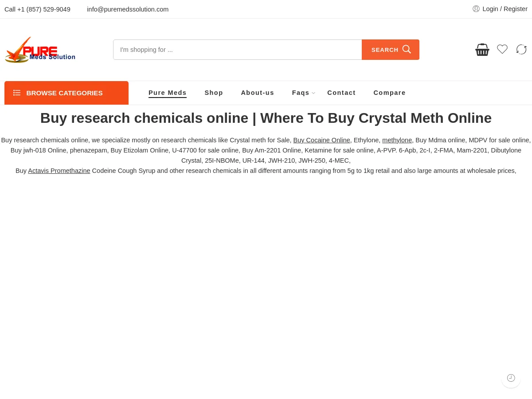Open the shopping basket icon
Screen dimensions: 532x399
482,50
